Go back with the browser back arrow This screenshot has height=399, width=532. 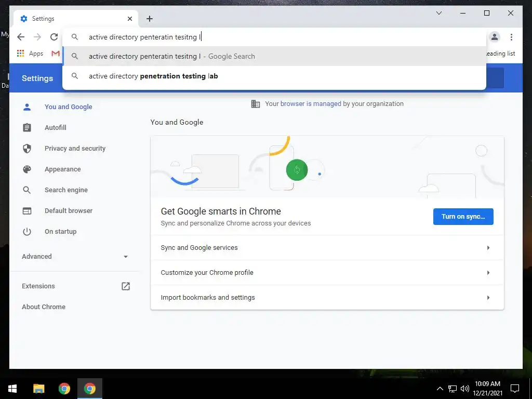[21, 37]
